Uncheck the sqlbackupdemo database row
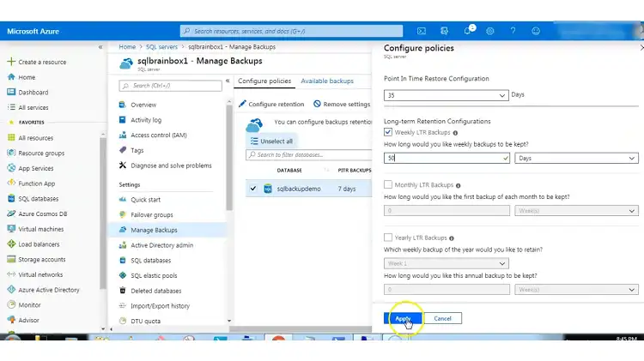This screenshot has height=361, width=644. (253, 189)
